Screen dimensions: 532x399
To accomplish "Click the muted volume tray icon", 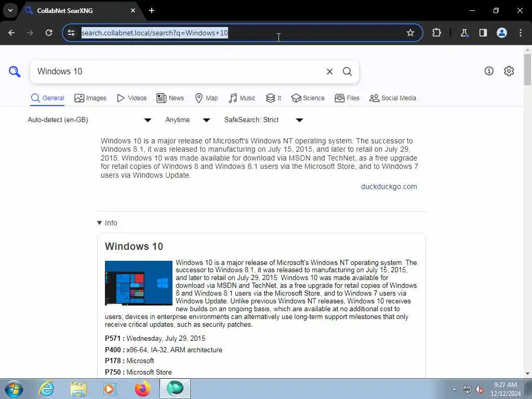I will [480, 390].
